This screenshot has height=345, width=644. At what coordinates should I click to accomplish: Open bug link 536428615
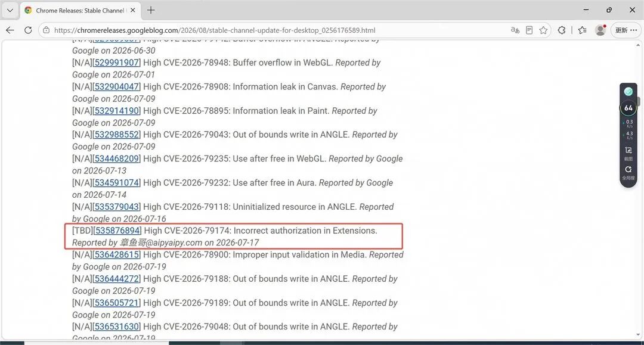tap(117, 255)
